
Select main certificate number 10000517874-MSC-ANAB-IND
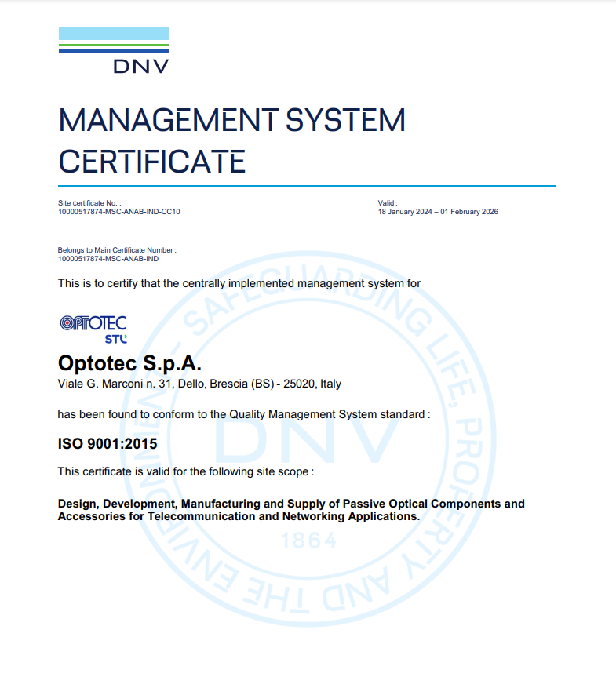coord(108,259)
